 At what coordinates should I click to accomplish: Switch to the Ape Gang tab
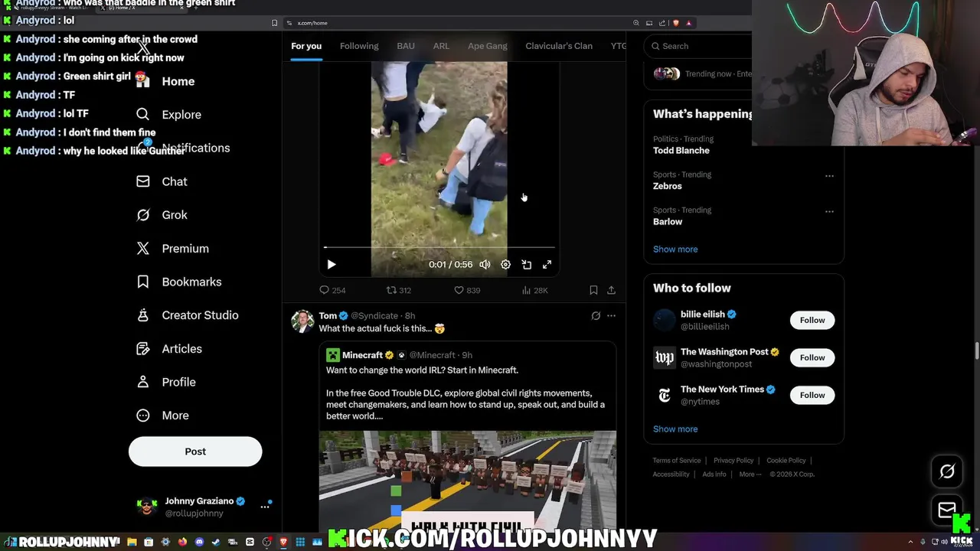(x=488, y=46)
